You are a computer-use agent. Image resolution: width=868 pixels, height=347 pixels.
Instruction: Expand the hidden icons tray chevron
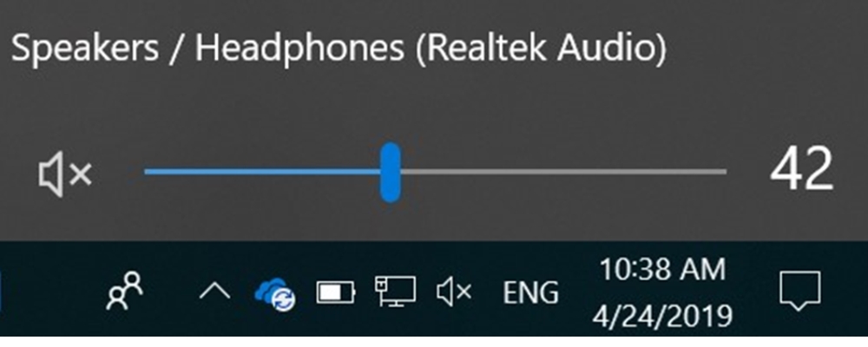tap(214, 292)
